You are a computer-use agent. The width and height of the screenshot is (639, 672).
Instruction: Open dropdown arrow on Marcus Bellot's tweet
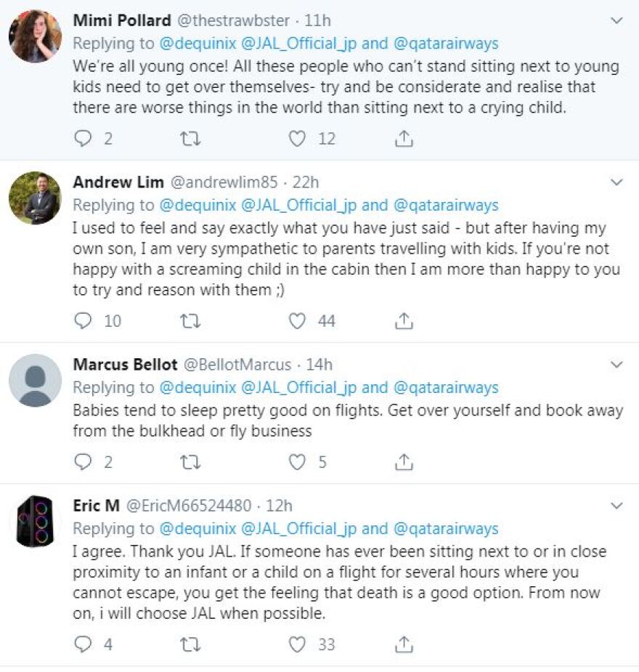[616, 364]
